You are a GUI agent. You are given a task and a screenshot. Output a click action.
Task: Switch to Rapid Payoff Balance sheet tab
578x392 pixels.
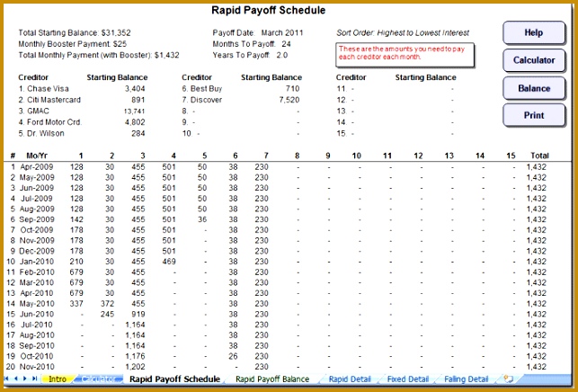click(272, 379)
